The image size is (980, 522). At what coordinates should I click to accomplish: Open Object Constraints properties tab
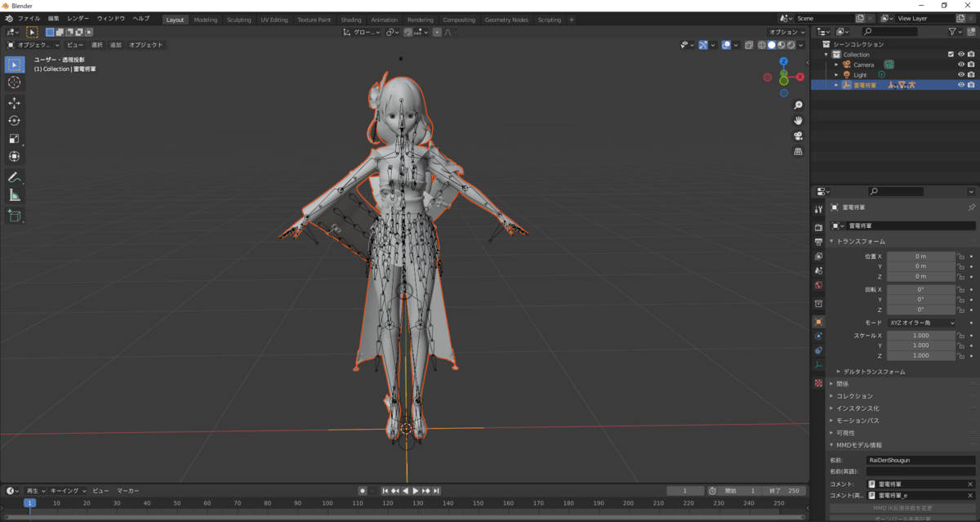point(818,350)
